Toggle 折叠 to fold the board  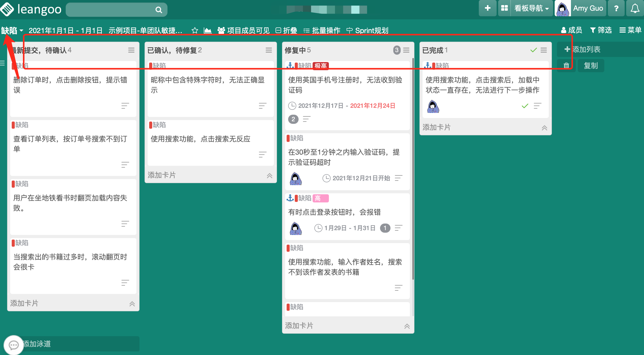point(287,31)
